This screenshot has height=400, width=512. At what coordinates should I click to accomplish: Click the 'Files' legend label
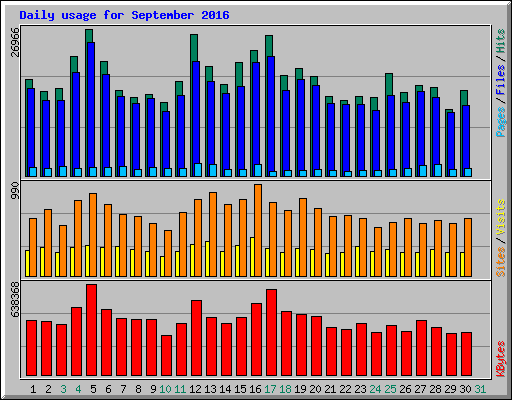pyautogui.click(x=500, y=79)
